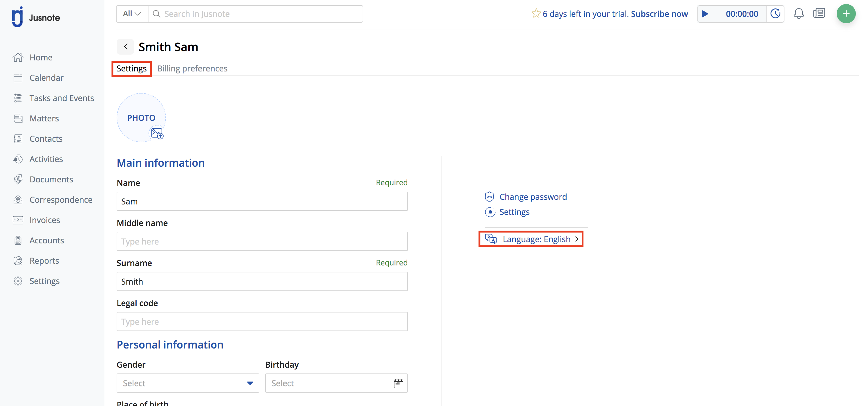Click the Surname input containing Smith
The width and height of the screenshot is (868, 406).
pos(262,282)
